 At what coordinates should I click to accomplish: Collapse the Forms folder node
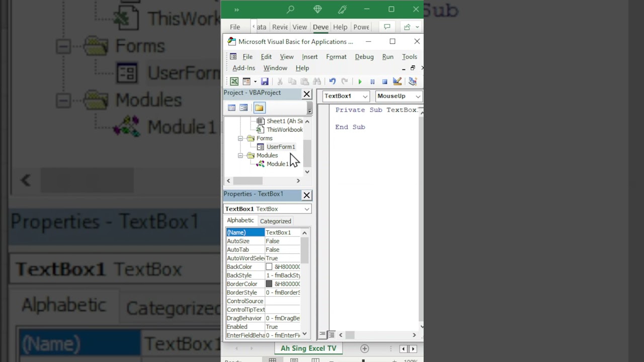240,138
